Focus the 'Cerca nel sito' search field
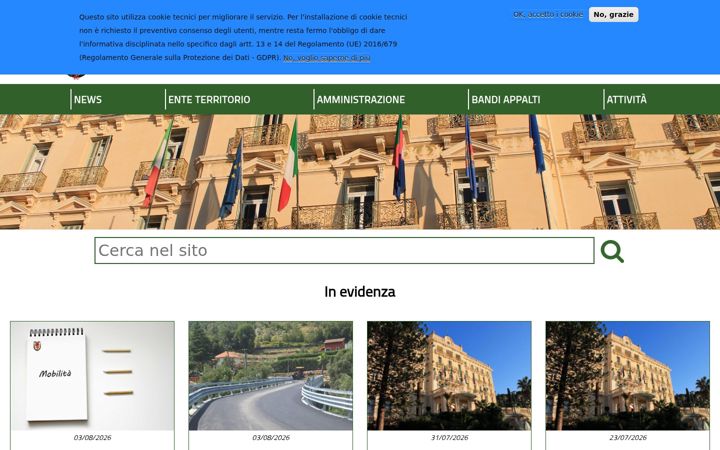720x450 pixels. (344, 251)
